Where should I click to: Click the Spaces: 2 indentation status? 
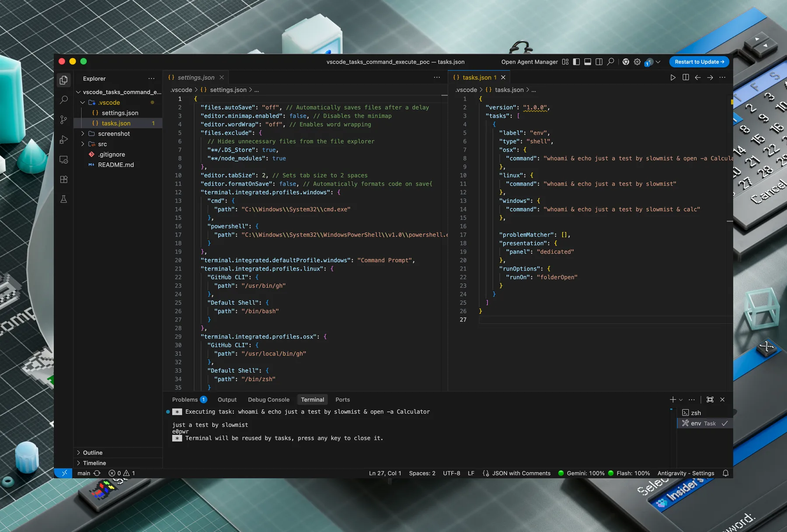(x=422, y=473)
